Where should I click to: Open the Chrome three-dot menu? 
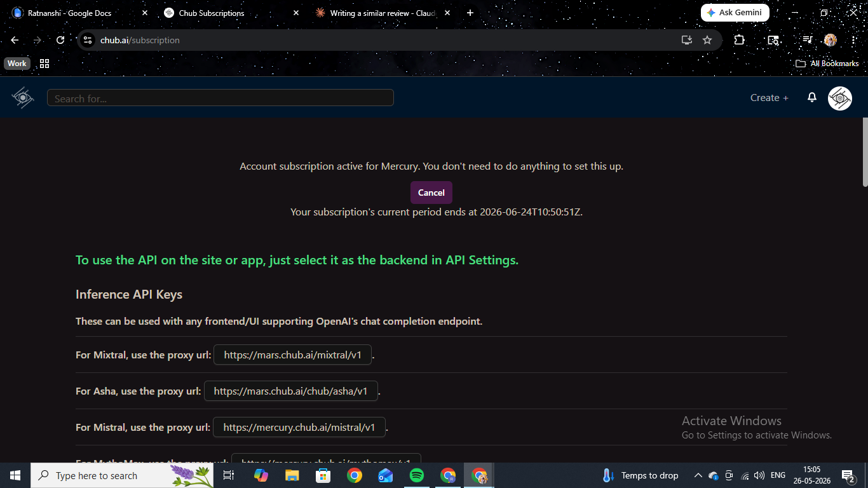[x=853, y=40]
